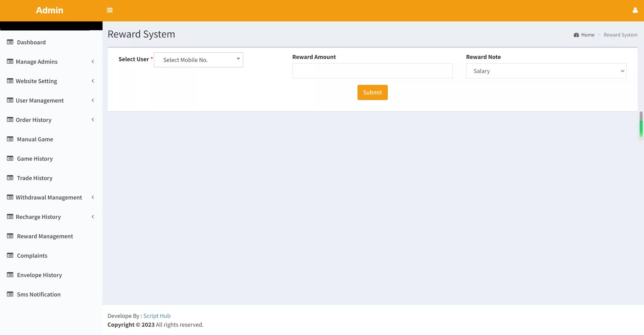Open the Reward Note Salary dropdown
644x335 pixels.
point(546,71)
